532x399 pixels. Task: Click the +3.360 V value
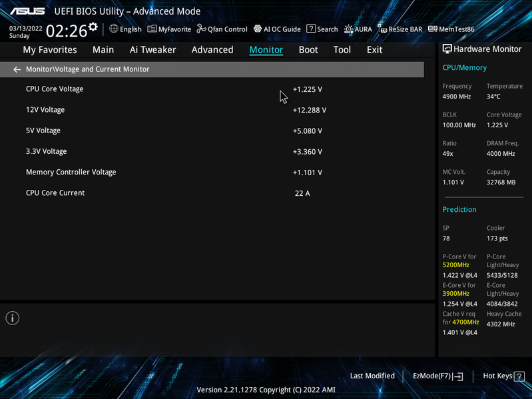pos(308,152)
